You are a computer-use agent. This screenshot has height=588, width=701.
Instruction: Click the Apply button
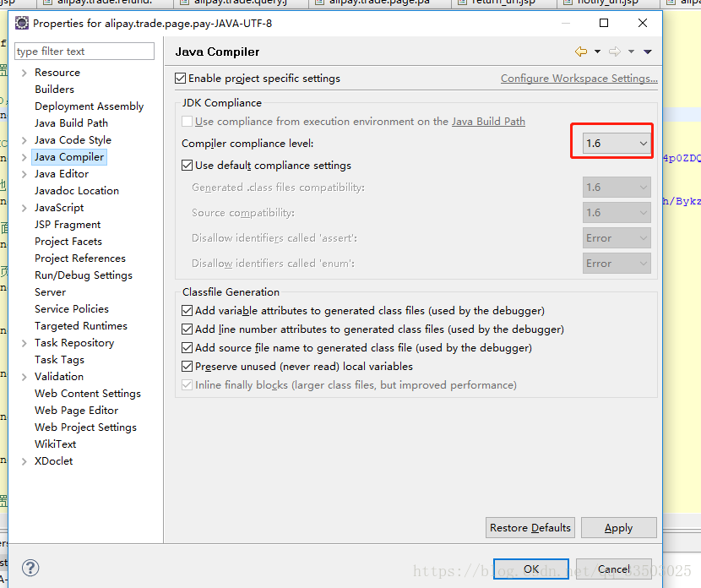(x=619, y=528)
